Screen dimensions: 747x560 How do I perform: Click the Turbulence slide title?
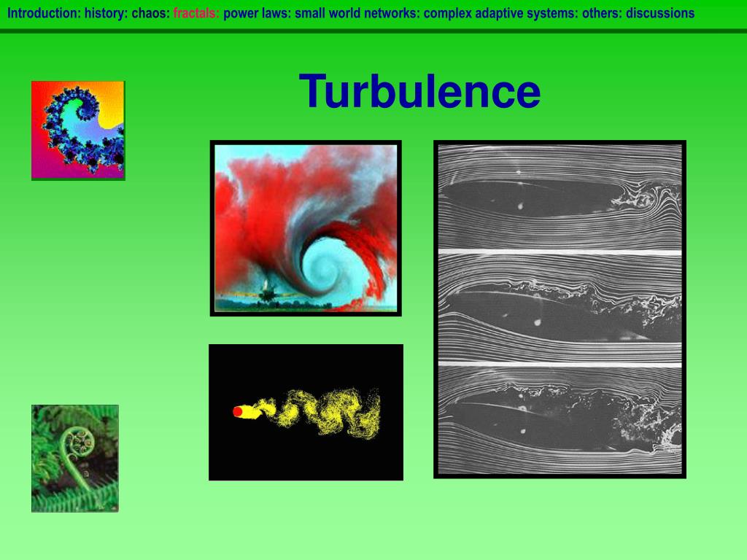(x=419, y=91)
